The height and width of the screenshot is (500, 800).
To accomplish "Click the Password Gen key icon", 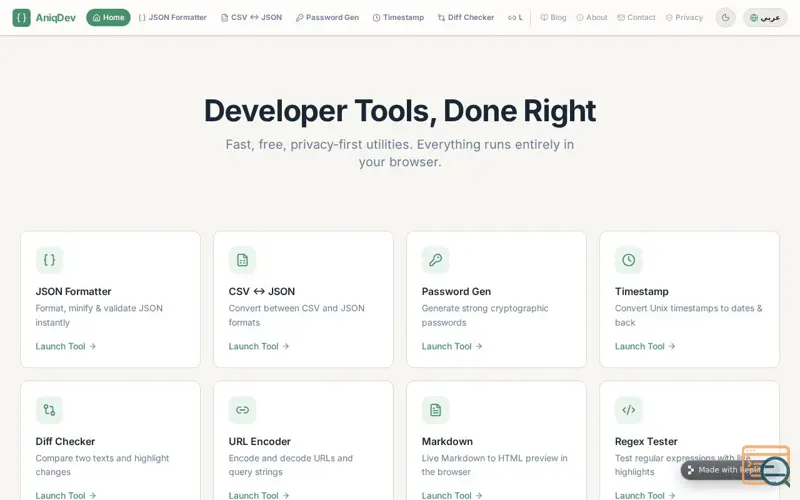I will (x=435, y=260).
